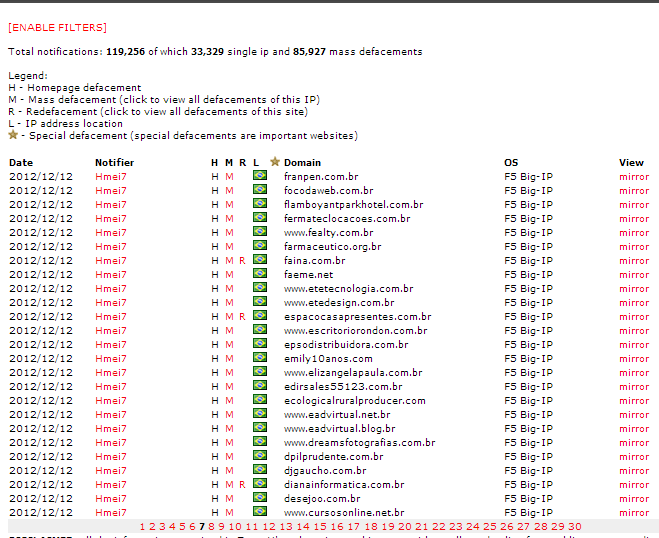Click the flag icon for www.cursosonline.net.br

(x=260, y=512)
